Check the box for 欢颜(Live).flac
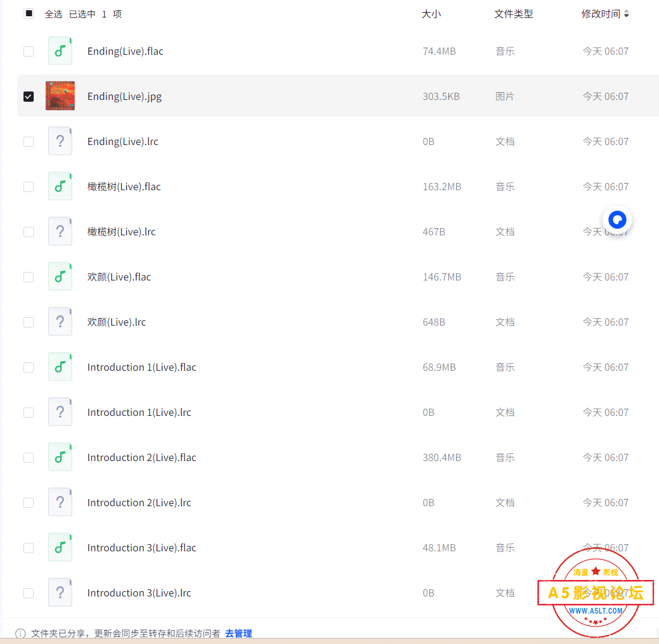 pos(28,277)
